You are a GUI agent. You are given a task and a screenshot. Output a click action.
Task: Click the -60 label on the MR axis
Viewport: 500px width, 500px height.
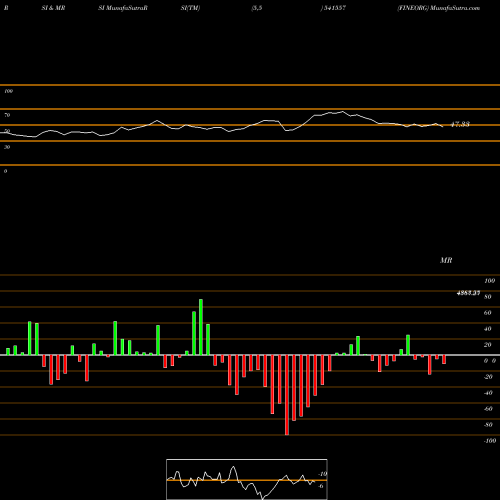[488, 409]
